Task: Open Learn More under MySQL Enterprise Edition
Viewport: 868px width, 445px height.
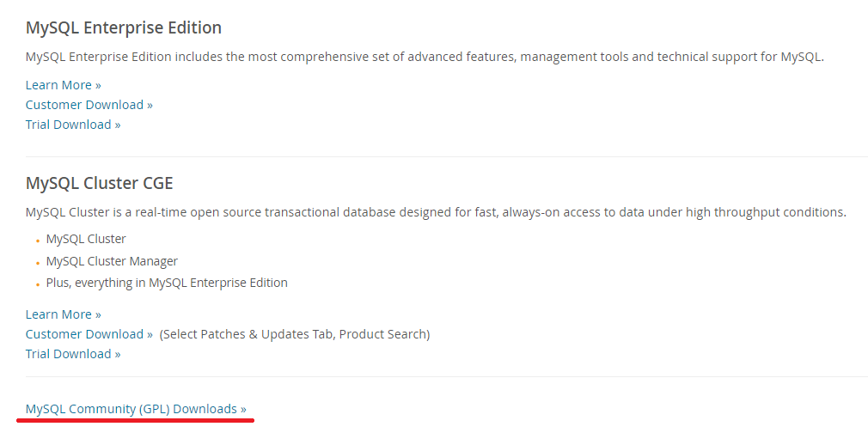Action: (63, 85)
